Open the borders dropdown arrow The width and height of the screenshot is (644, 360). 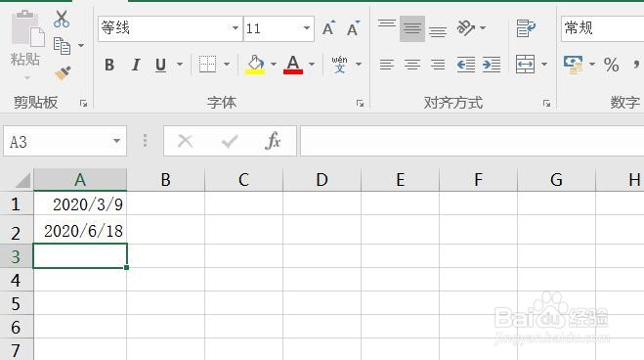tap(227, 65)
